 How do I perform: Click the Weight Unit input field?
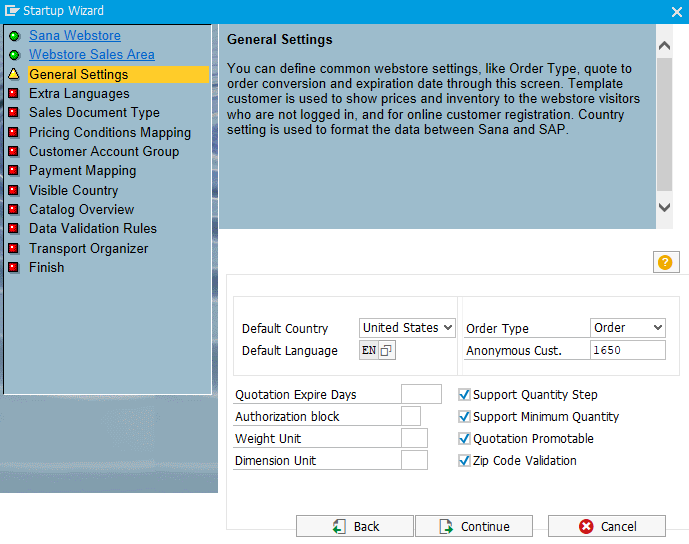coord(414,438)
